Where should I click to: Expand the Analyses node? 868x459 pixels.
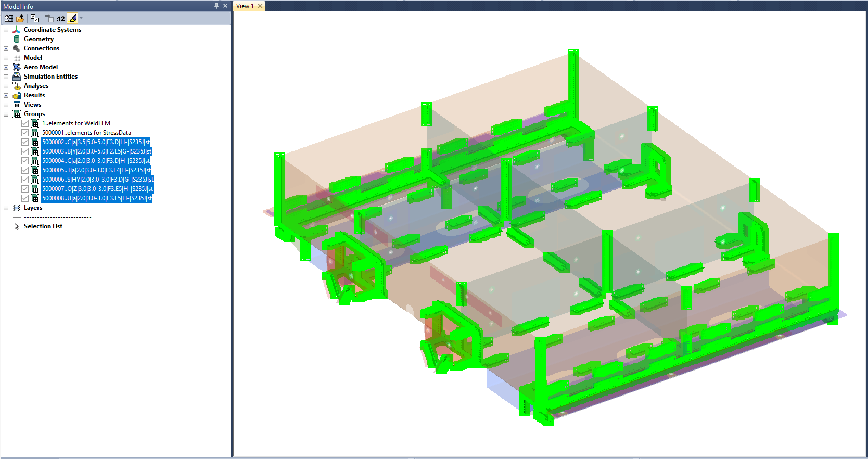(6, 86)
